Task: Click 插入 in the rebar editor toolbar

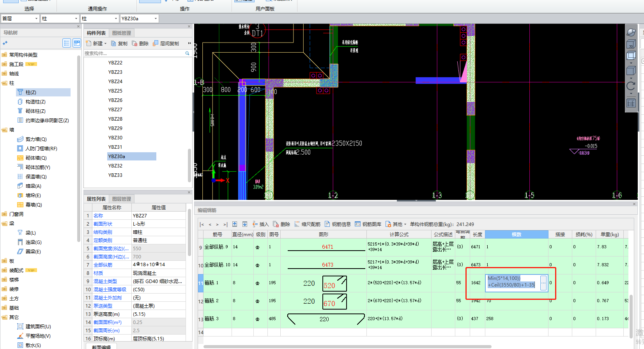Action: 261,224
